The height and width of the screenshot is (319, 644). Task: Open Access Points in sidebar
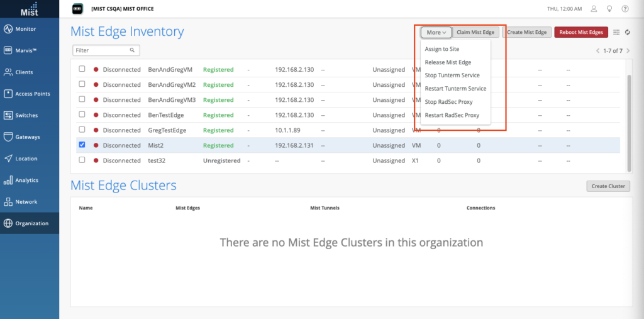[30, 94]
